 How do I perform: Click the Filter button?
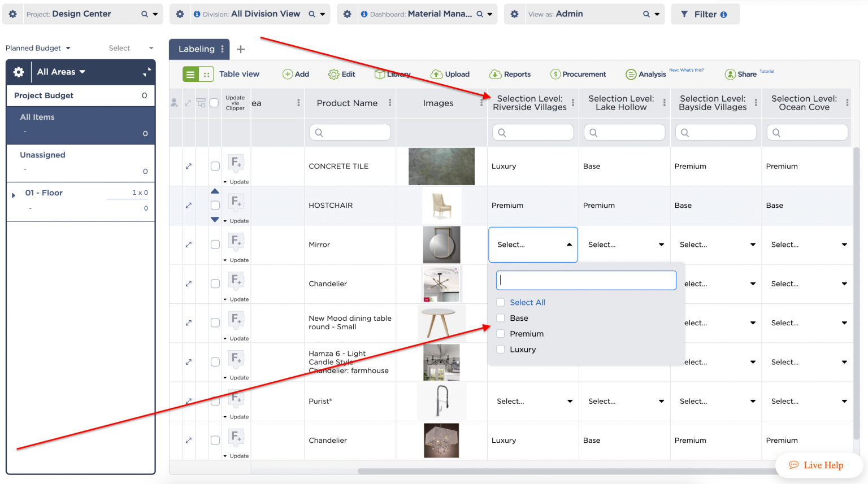tap(705, 14)
